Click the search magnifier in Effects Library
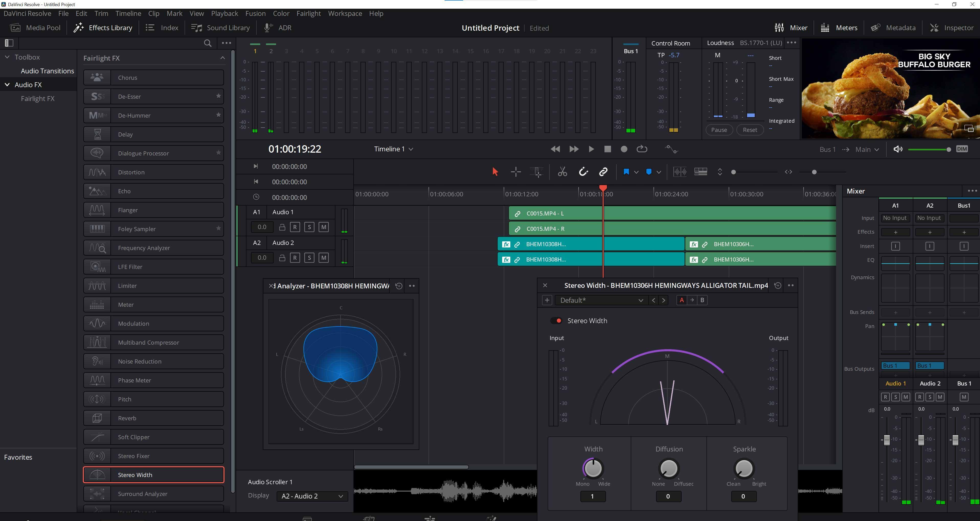The height and width of the screenshot is (521, 980). click(208, 43)
